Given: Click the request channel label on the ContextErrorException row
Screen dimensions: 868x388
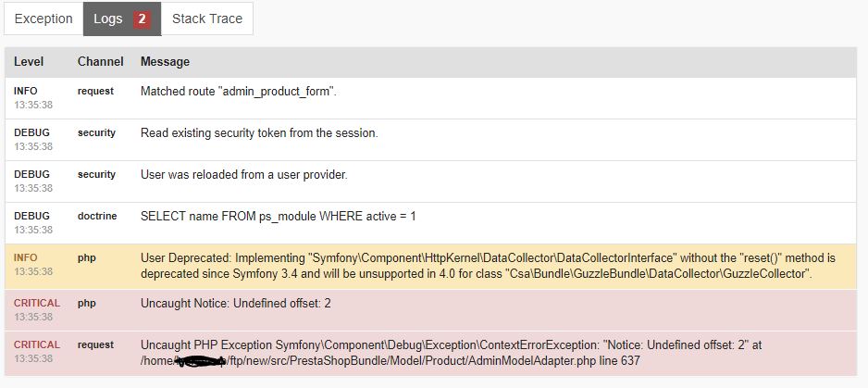Looking at the screenshot, I should [x=95, y=344].
